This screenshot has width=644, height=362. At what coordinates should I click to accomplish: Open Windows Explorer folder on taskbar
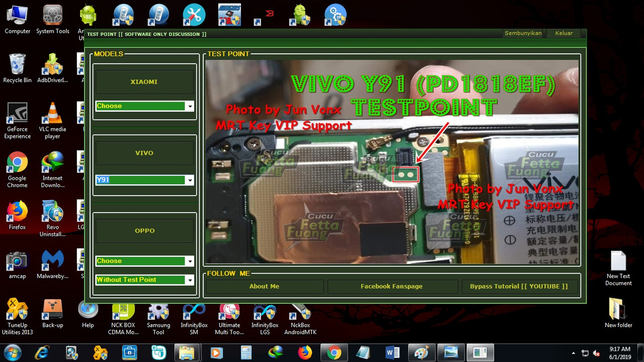(187, 352)
